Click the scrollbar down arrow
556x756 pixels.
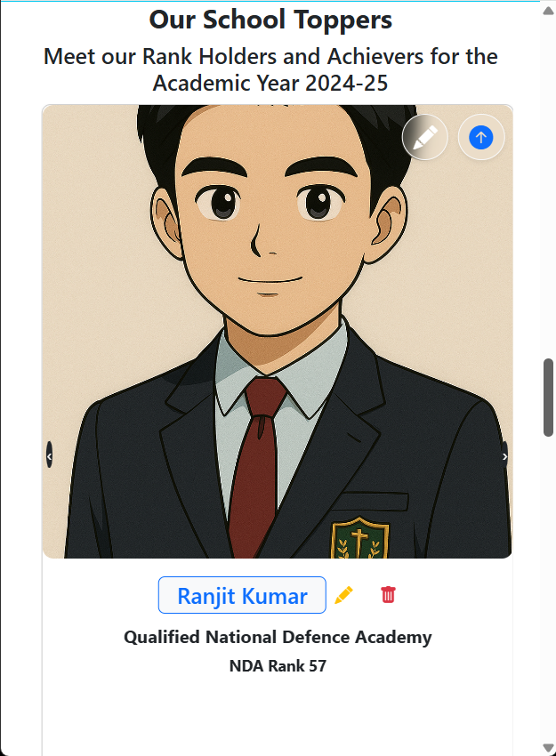tap(548, 747)
